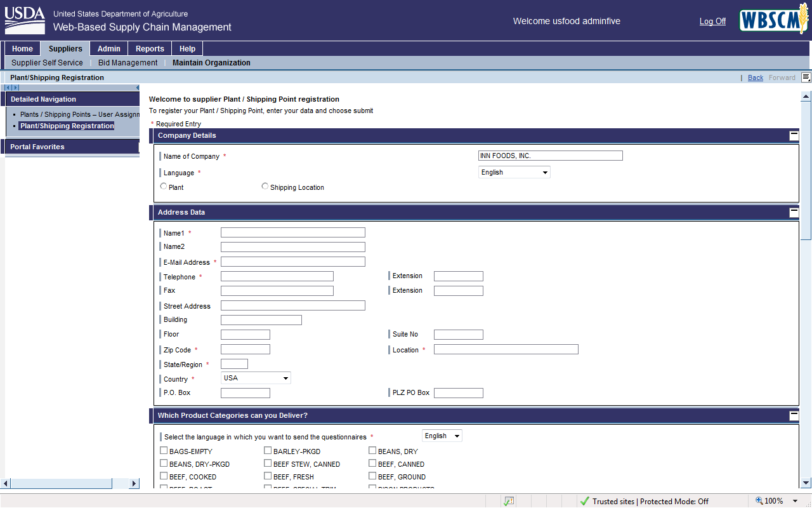Viewport: 812px width, 508px height.
Task: Go Back using the history link
Action: pyautogui.click(x=755, y=77)
